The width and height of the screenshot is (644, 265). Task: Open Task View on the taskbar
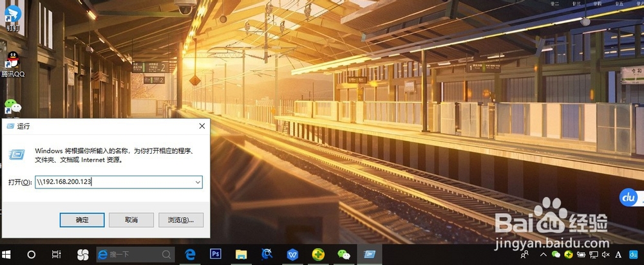pos(56,255)
